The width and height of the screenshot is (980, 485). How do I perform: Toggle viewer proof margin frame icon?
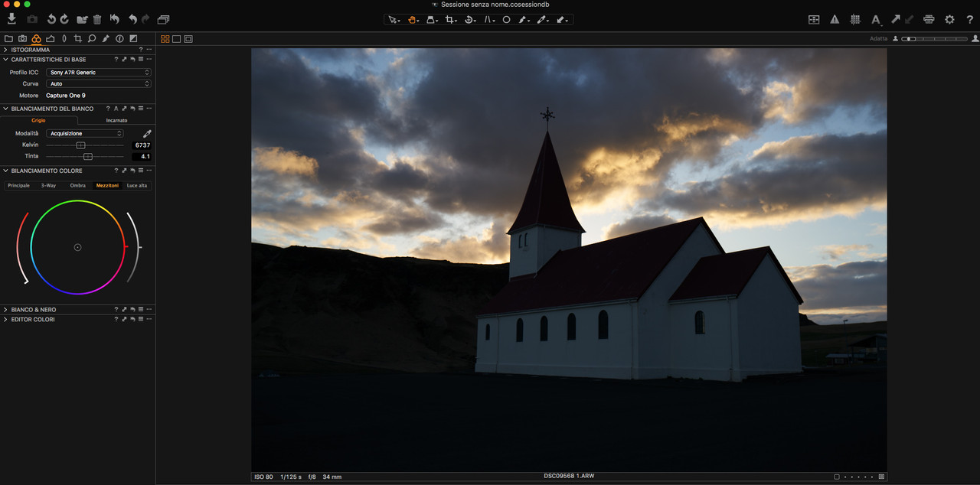(x=188, y=38)
